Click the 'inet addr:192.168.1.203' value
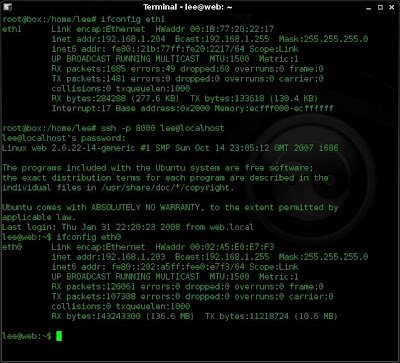400x363 pixels. click(x=108, y=257)
